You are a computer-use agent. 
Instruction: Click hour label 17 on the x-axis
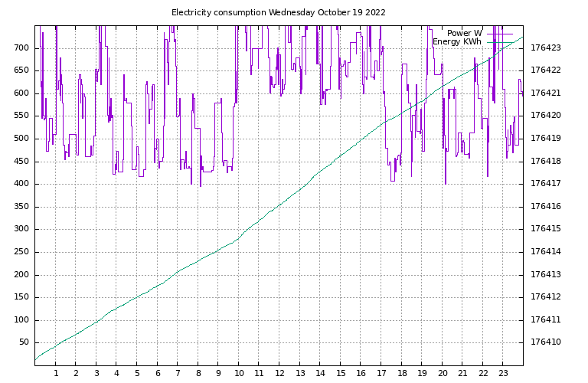click(381, 374)
